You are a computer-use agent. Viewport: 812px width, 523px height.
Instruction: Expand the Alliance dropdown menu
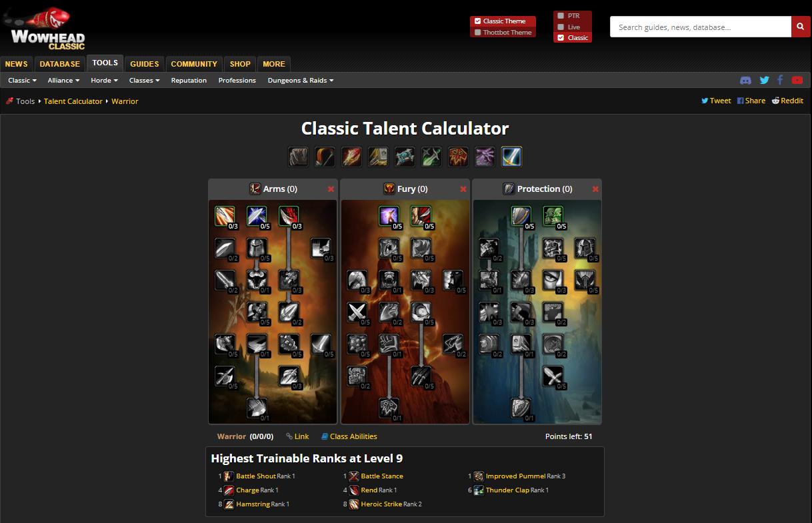click(x=63, y=80)
